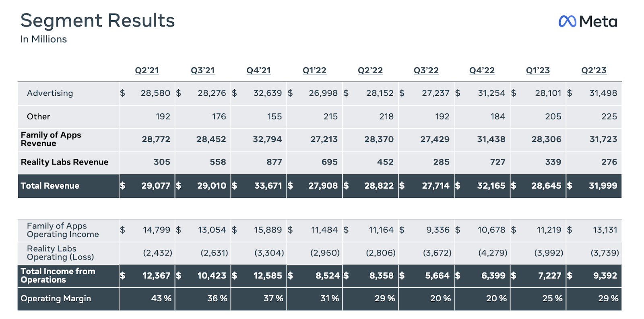Click the Q4'22 column header
Screen dimensions: 644x319
[x=482, y=70]
